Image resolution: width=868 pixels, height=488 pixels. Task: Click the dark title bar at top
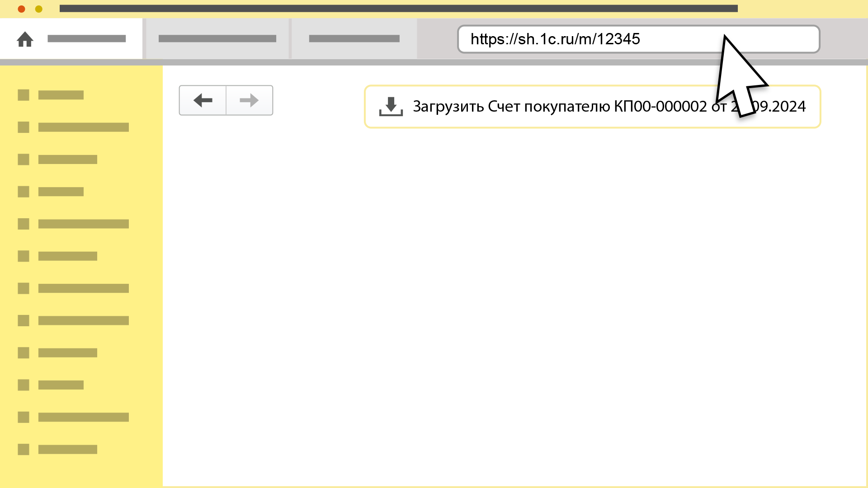pos(398,9)
